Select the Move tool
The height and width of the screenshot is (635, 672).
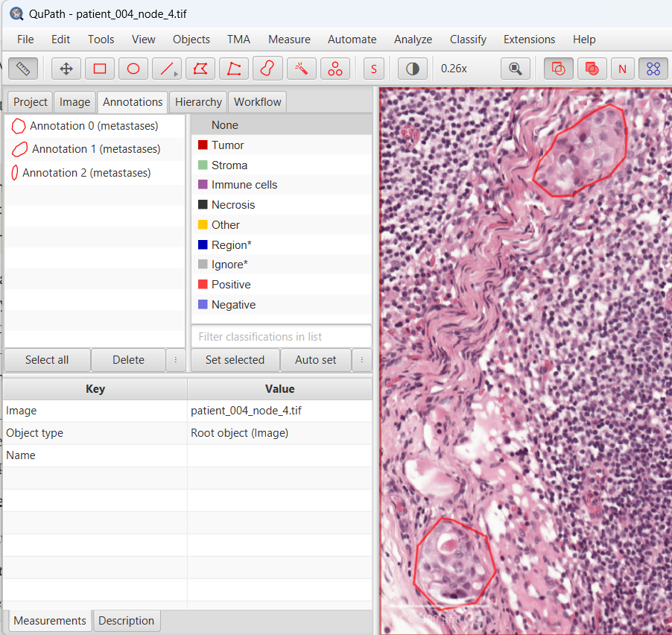(x=66, y=69)
